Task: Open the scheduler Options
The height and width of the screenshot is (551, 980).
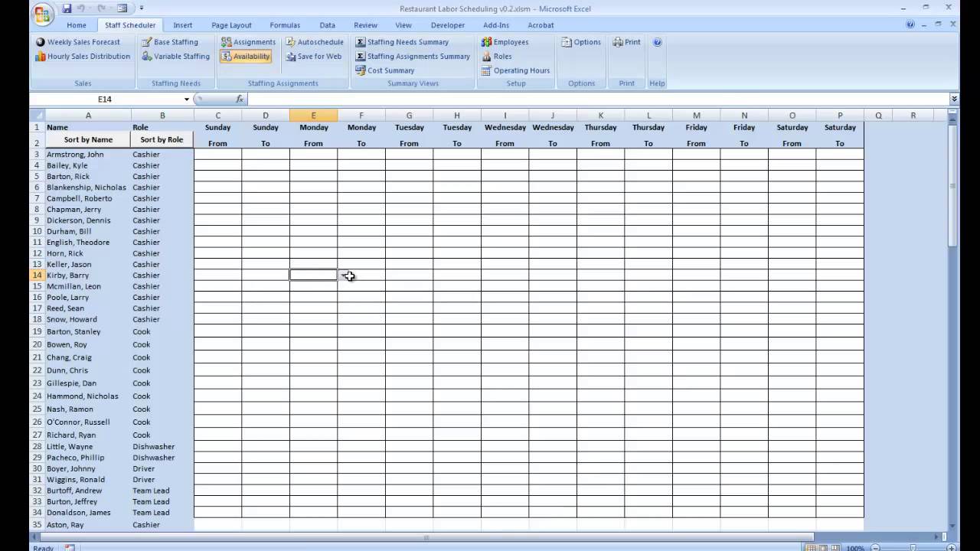Action: (x=581, y=42)
